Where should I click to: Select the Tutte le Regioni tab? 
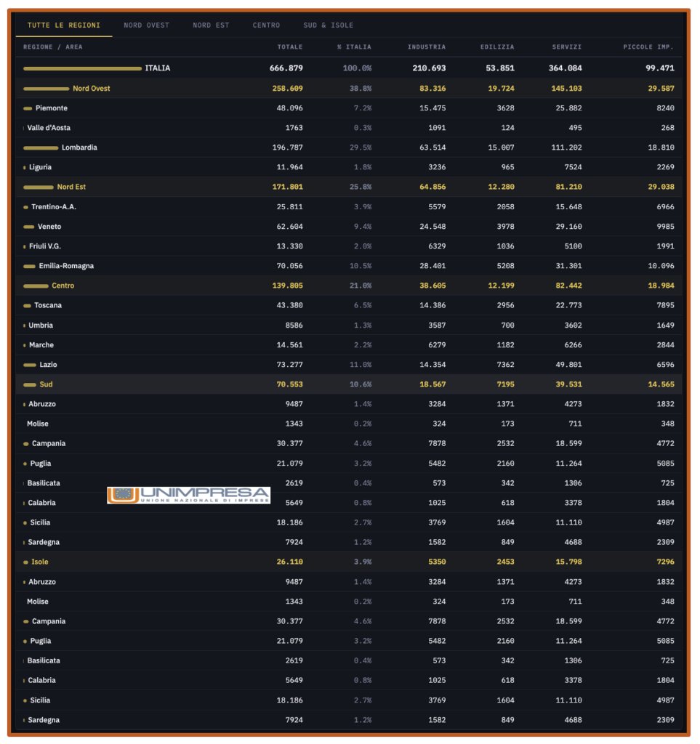pos(64,25)
